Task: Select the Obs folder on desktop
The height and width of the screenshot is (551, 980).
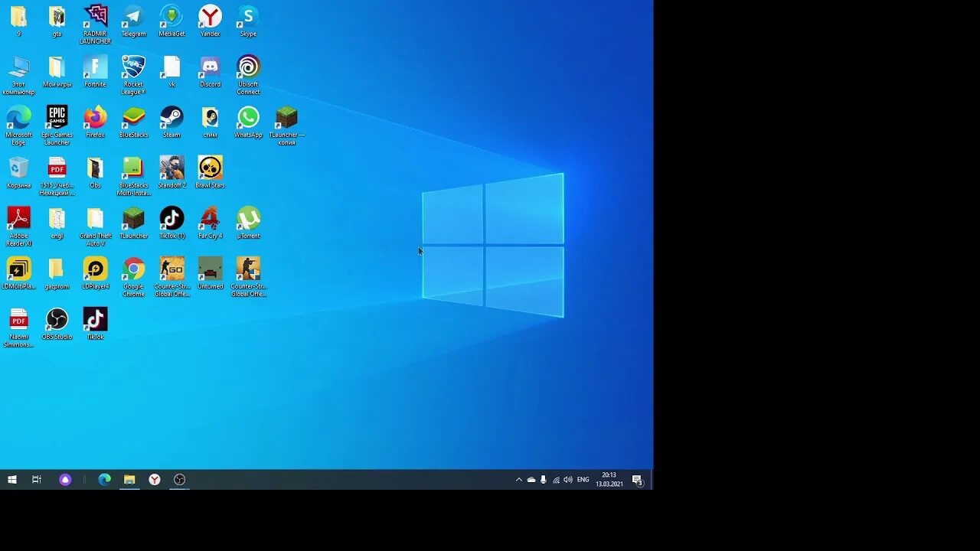Action: click(95, 172)
